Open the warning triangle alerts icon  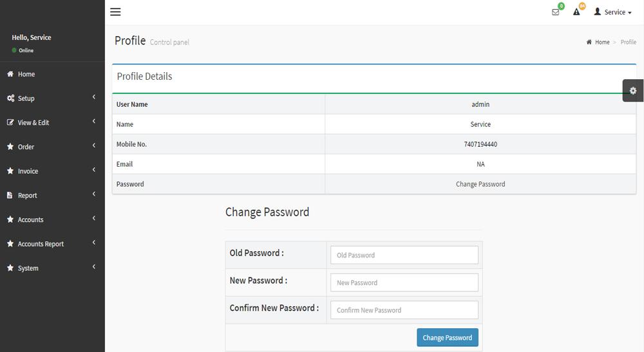576,12
